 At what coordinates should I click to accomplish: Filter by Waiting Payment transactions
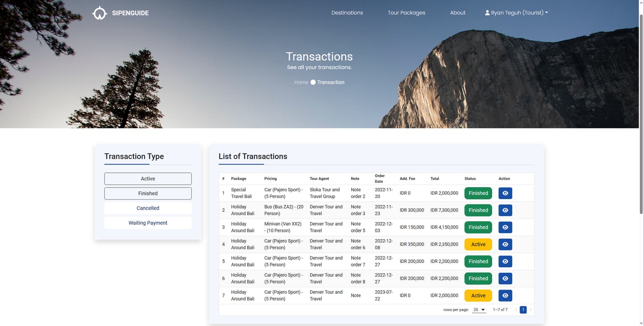coord(148,223)
